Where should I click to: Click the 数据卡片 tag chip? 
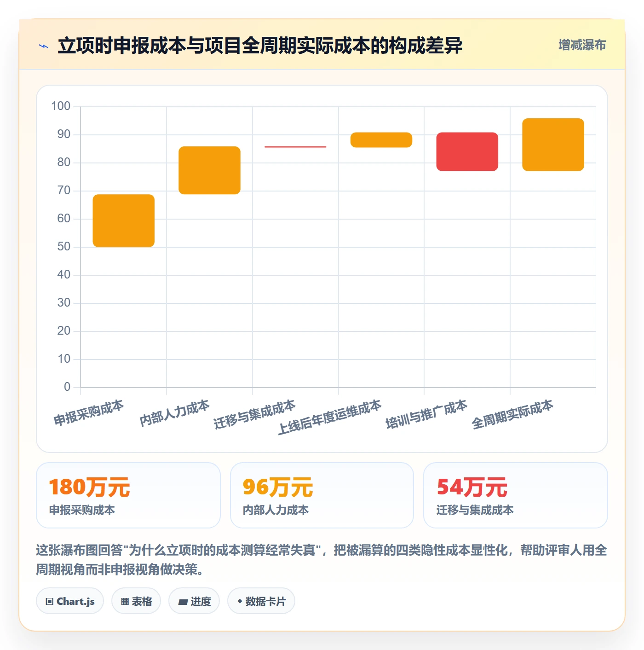261,601
